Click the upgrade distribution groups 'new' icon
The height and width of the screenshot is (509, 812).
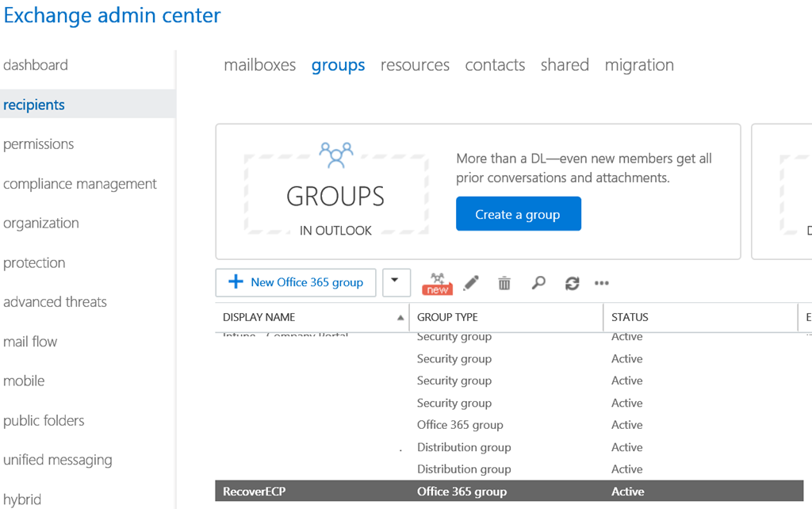tap(437, 283)
